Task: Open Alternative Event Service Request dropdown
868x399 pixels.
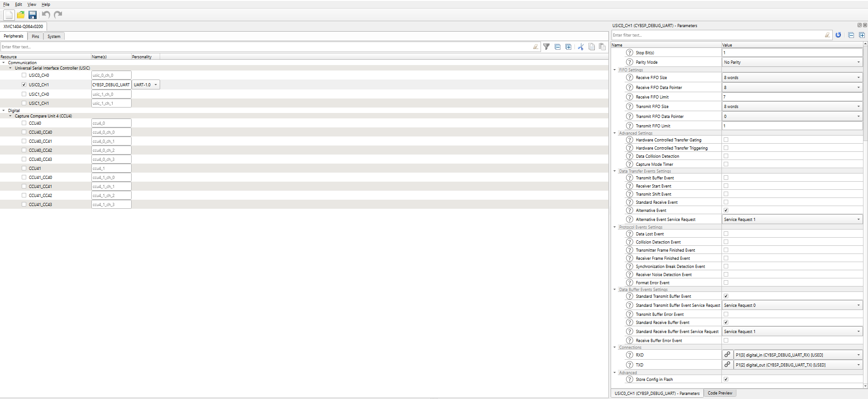Action: [792, 219]
